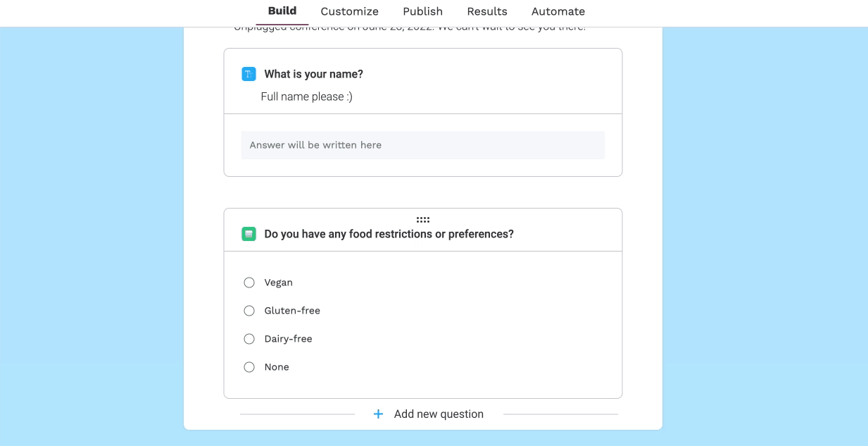Go to the Results tab
The width and height of the screenshot is (868, 446).
(487, 11)
